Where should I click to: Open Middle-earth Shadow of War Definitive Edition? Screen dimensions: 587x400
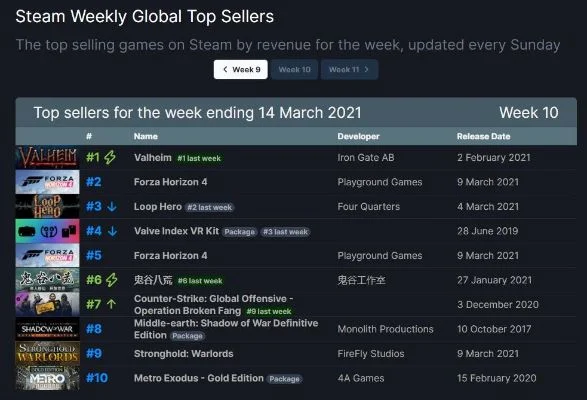pos(226,329)
